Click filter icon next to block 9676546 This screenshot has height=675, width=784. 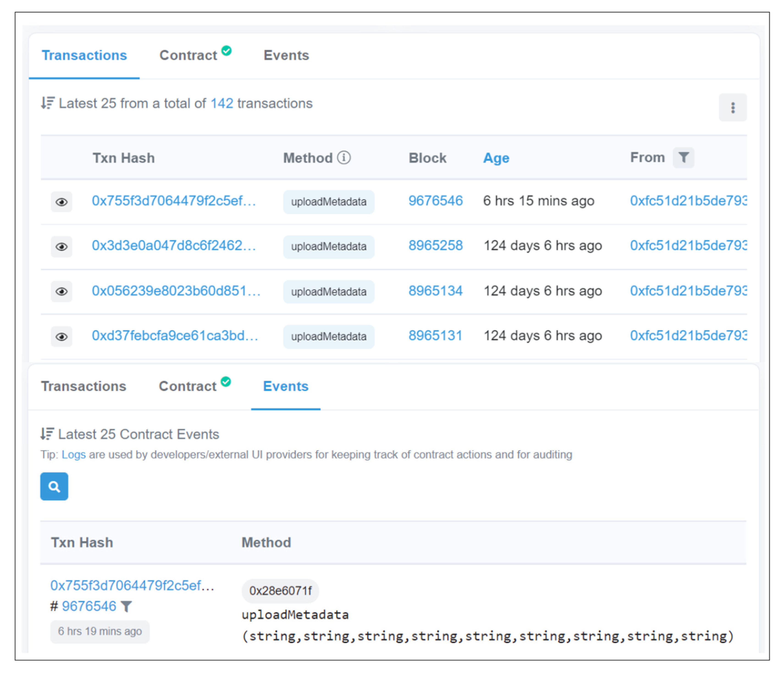126,606
